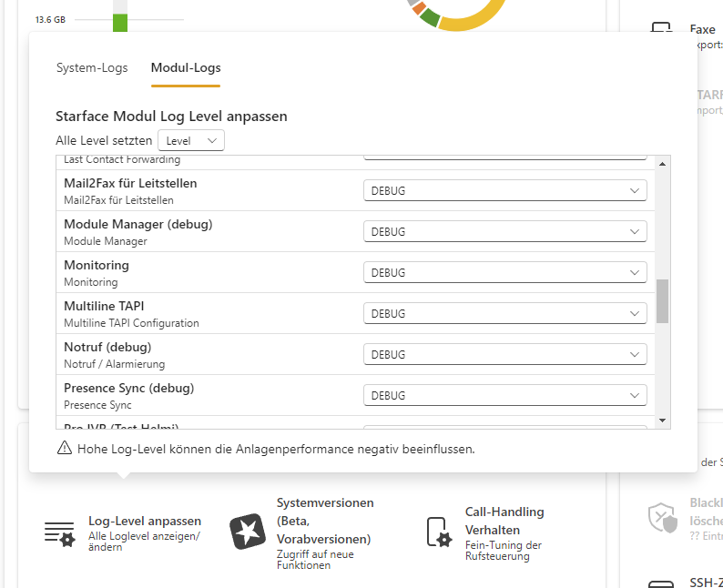Click the Log-Level anpassen list-gear icon
Viewport: 723px width, 588px height.
(60, 534)
